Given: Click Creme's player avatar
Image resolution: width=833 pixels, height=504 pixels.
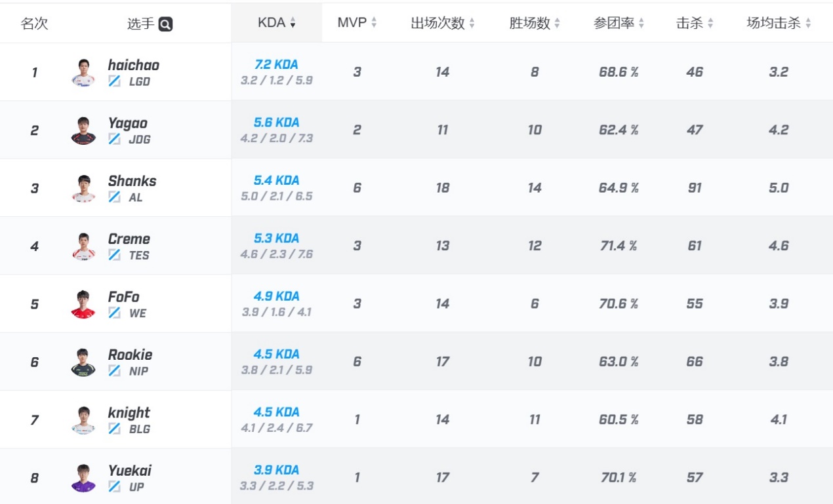Looking at the screenshot, I should point(83,246).
